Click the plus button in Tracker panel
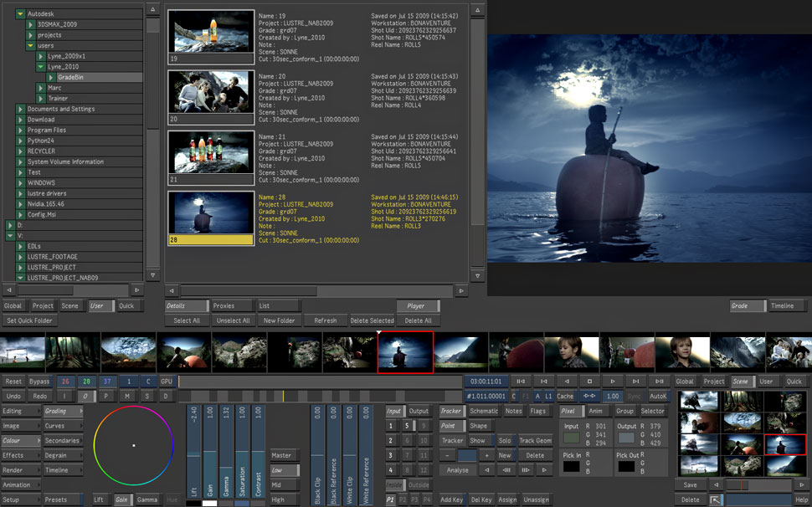Screen dimensions: 812x507 point(486,455)
